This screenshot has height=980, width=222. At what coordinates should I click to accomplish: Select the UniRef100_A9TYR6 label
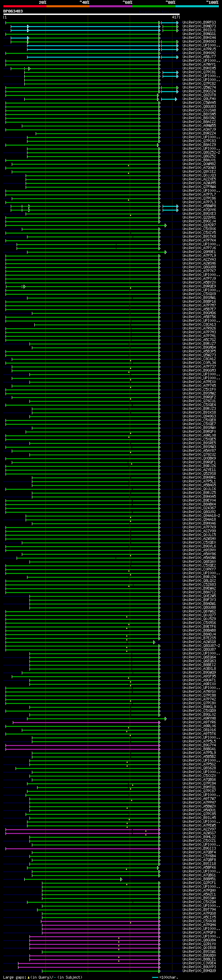pyautogui.click(x=199, y=722)
